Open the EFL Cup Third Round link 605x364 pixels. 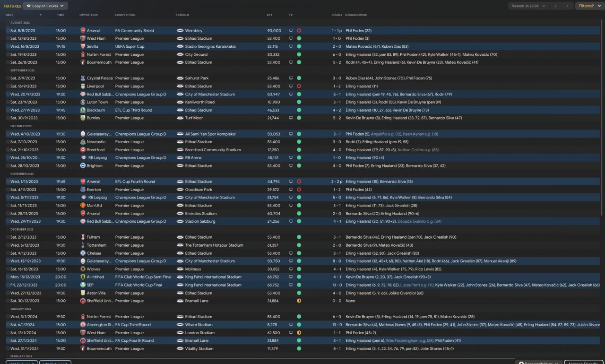[134, 110]
